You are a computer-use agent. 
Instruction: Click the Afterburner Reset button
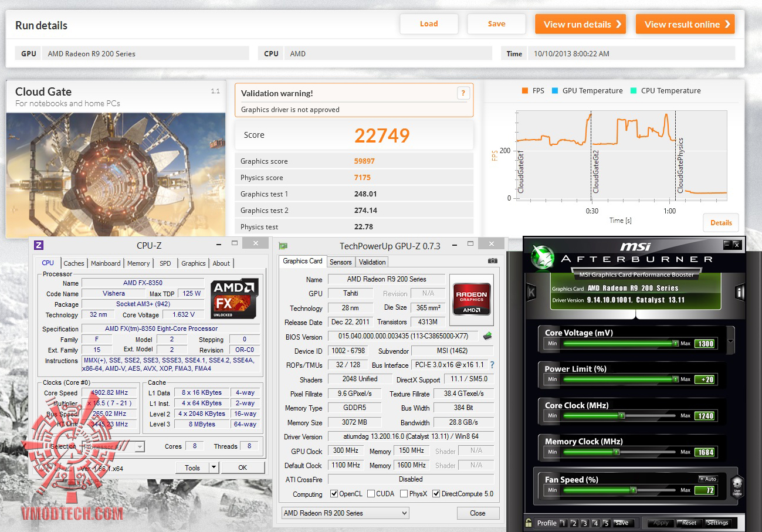point(689,523)
